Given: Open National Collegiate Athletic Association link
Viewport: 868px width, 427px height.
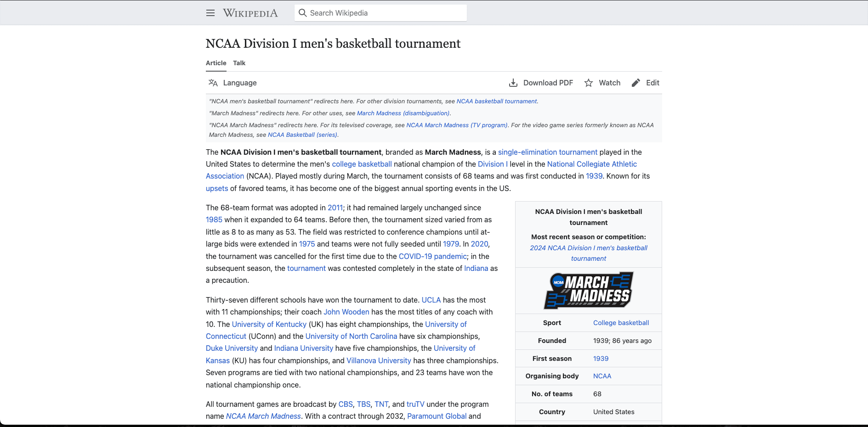Looking at the screenshot, I should point(592,164).
